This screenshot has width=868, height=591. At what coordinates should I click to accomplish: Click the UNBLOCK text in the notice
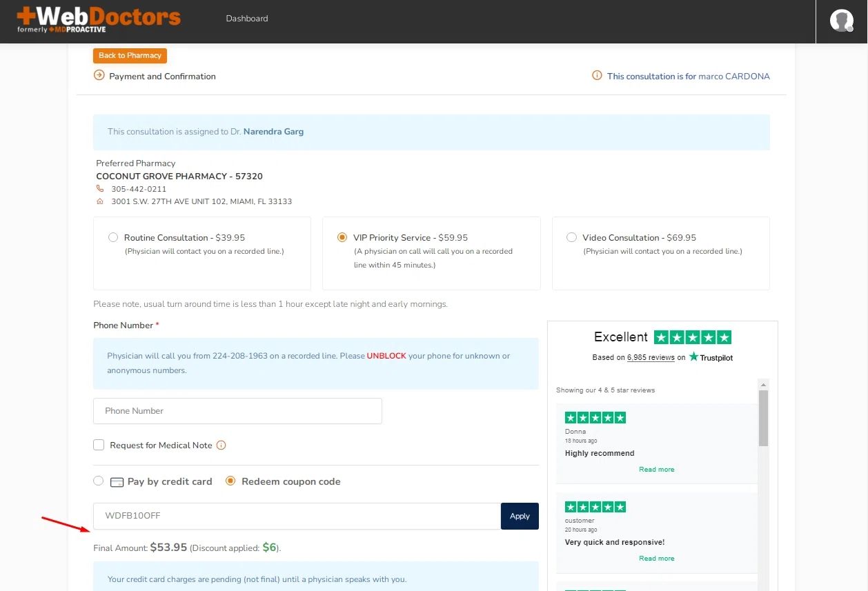[386, 357]
